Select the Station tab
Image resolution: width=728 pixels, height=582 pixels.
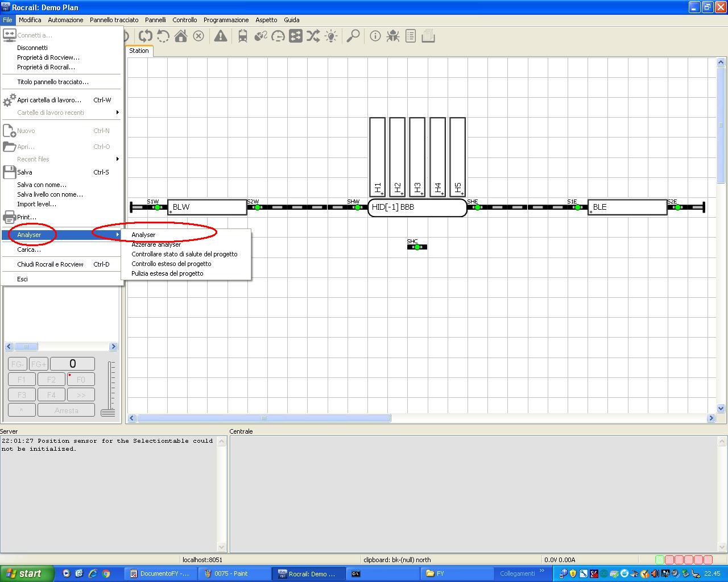(x=139, y=51)
